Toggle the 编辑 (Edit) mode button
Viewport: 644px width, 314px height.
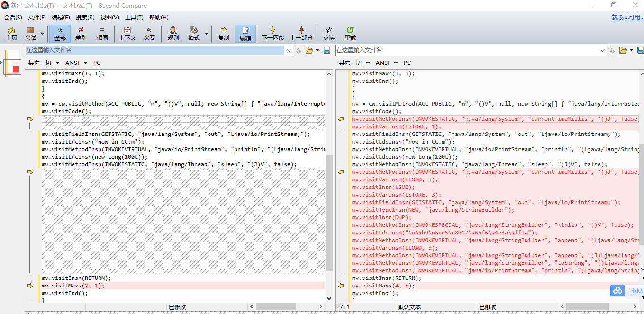pyautogui.click(x=245, y=33)
